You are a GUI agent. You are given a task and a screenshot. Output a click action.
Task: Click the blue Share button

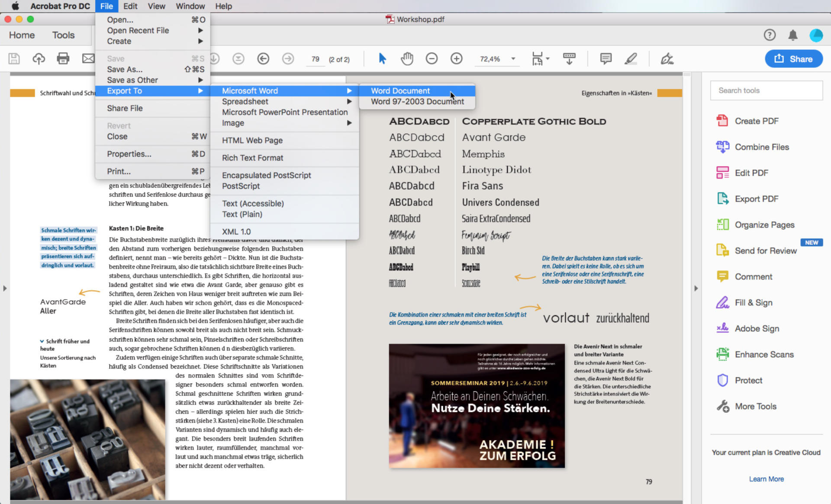click(x=793, y=58)
